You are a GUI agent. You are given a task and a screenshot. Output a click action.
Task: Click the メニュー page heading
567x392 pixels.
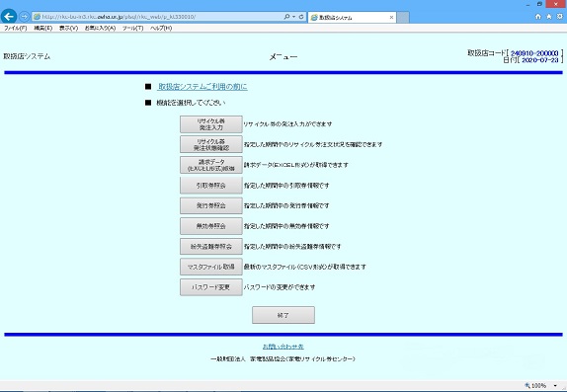pos(283,56)
